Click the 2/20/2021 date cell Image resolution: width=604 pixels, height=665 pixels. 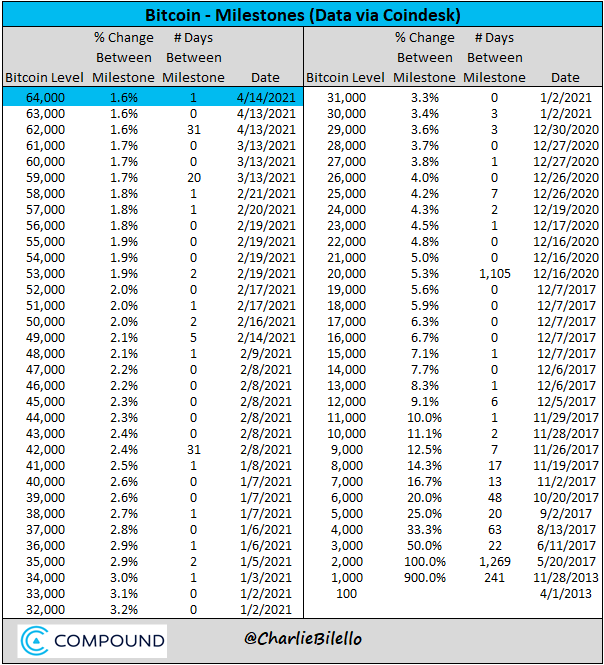[266, 210]
